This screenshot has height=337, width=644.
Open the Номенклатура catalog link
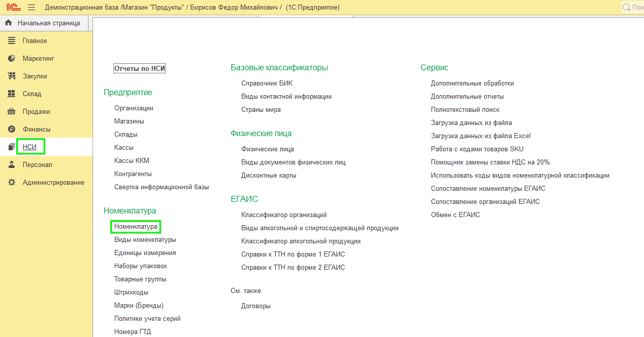pyautogui.click(x=136, y=226)
